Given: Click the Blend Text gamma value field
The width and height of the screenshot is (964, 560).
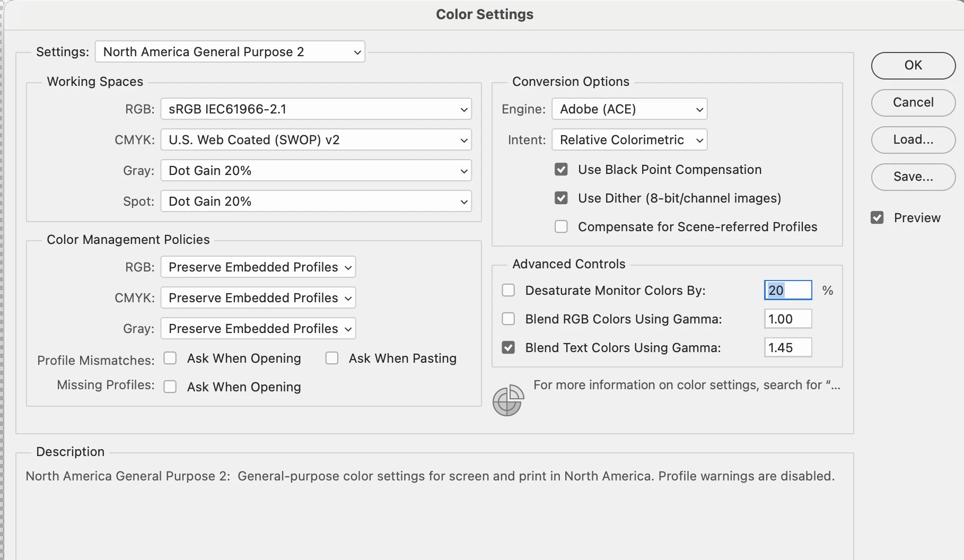Looking at the screenshot, I should [x=788, y=348].
